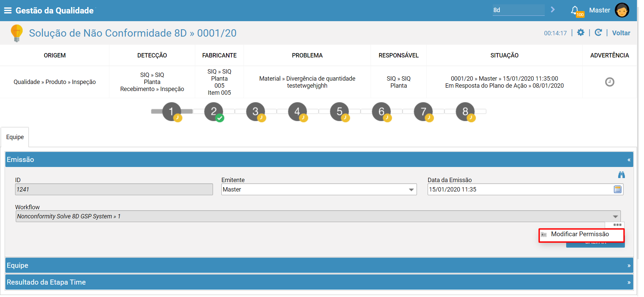Go to step 3 of the 8D workflow
The width and height of the screenshot is (644, 297).
256,112
